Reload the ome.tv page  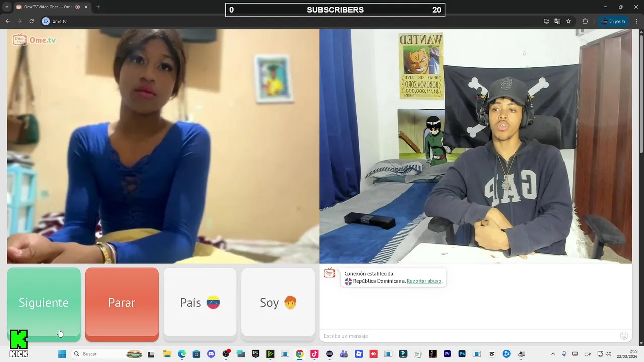(x=31, y=21)
